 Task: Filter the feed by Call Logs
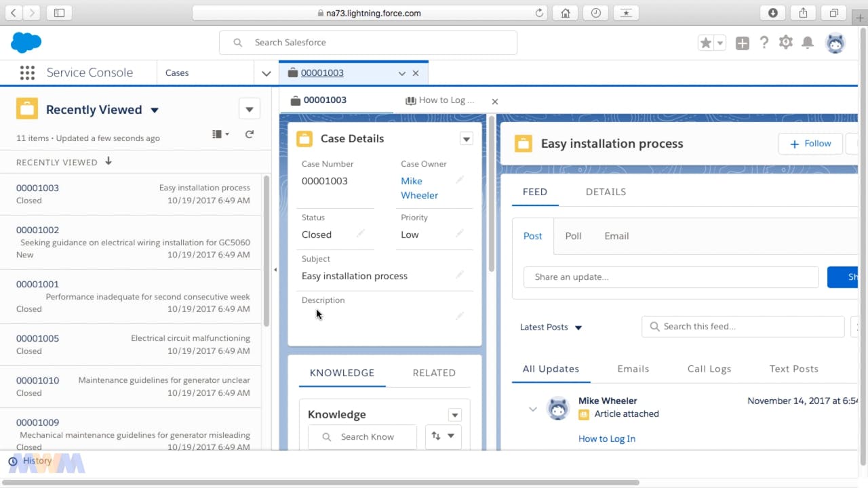coord(709,369)
